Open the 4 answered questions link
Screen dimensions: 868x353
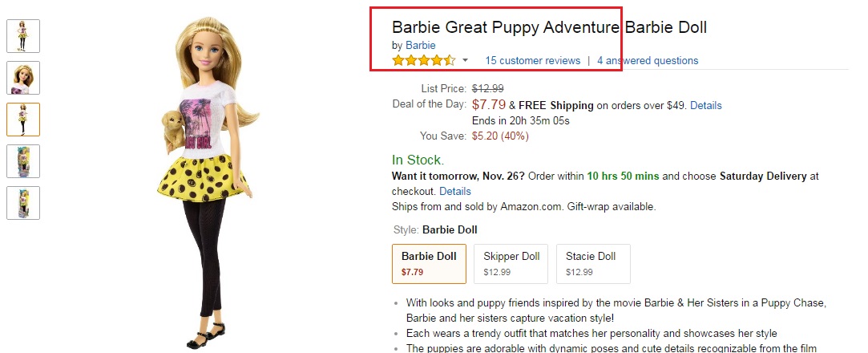point(647,60)
